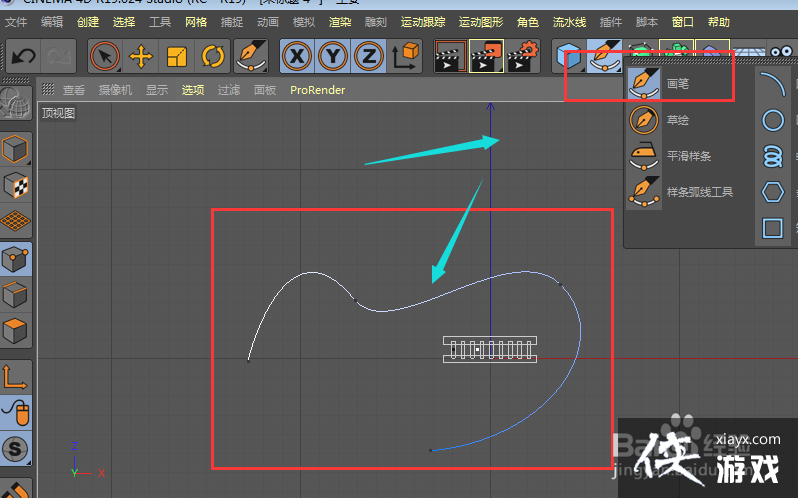The image size is (798, 498).
Task: Toggle the Y axis lock
Action: pyautogui.click(x=333, y=56)
